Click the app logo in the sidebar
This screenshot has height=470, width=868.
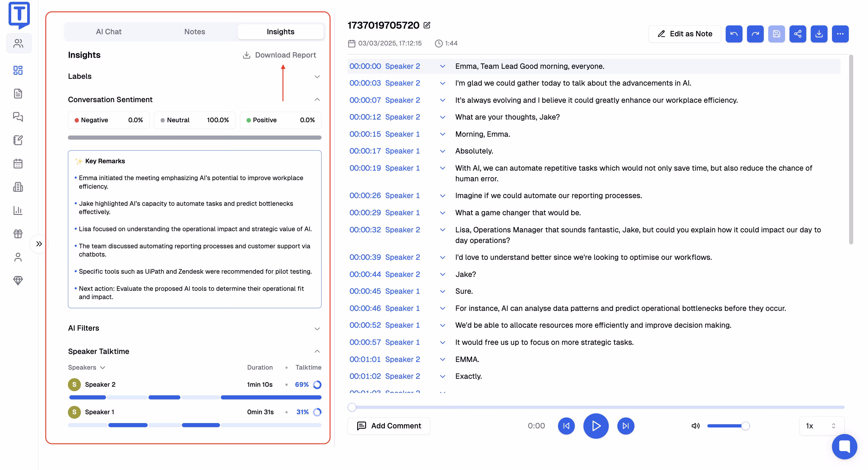(x=19, y=15)
